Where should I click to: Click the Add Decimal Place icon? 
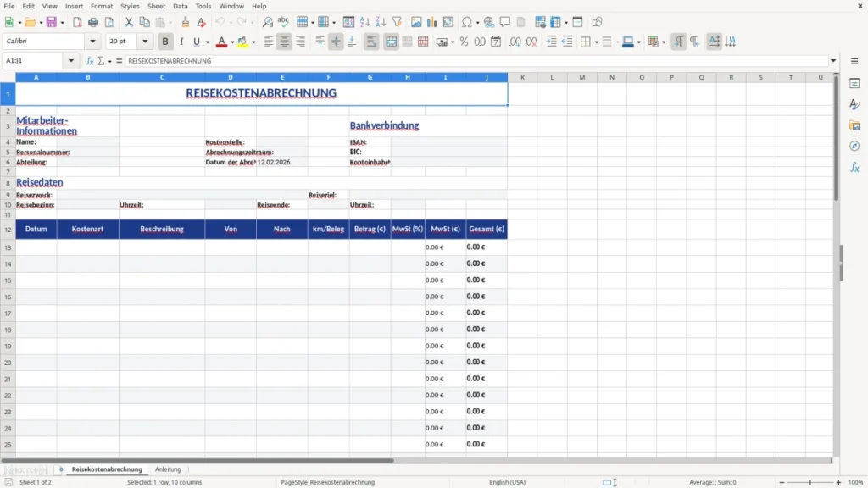(515, 42)
